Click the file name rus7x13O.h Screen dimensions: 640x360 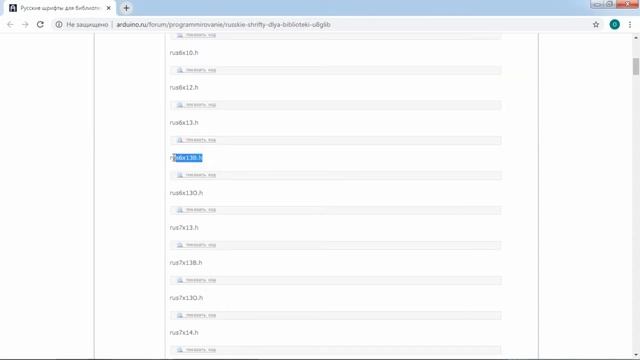click(x=186, y=298)
